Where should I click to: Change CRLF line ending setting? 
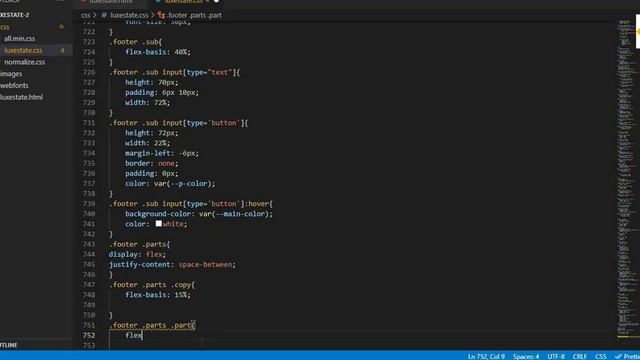click(x=580, y=356)
